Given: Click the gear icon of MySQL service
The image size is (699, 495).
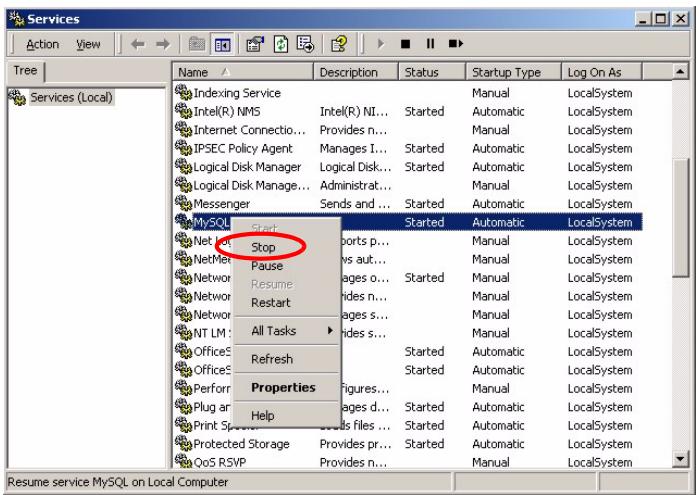Looking at the screenshot, I should [183, 222].
